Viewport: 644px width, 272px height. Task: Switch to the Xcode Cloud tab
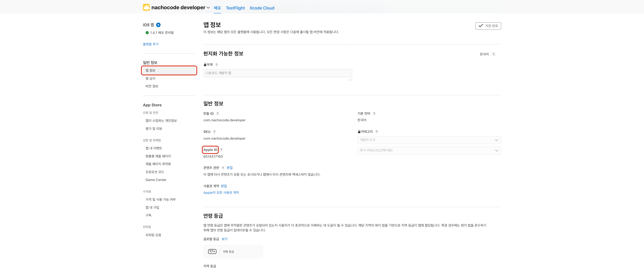pos(262,8)
